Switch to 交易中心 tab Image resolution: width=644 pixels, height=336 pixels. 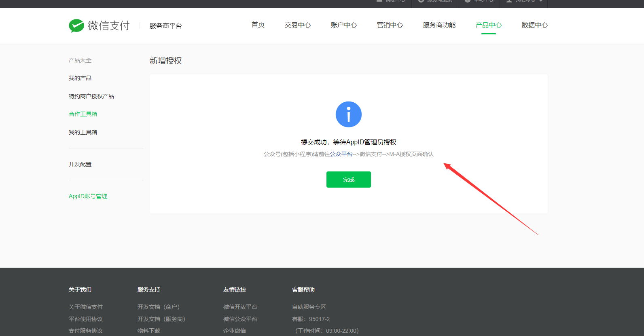(x=297, y=25)
